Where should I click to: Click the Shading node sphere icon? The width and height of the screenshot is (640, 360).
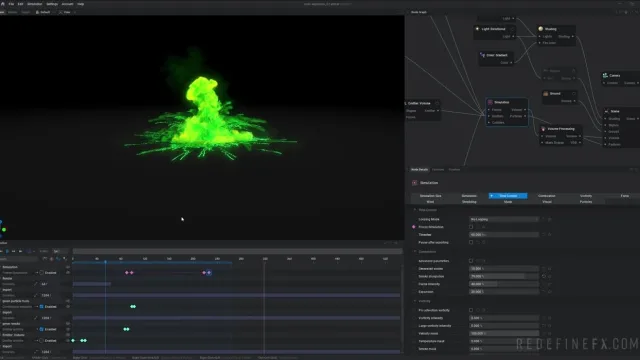point(541,29)
